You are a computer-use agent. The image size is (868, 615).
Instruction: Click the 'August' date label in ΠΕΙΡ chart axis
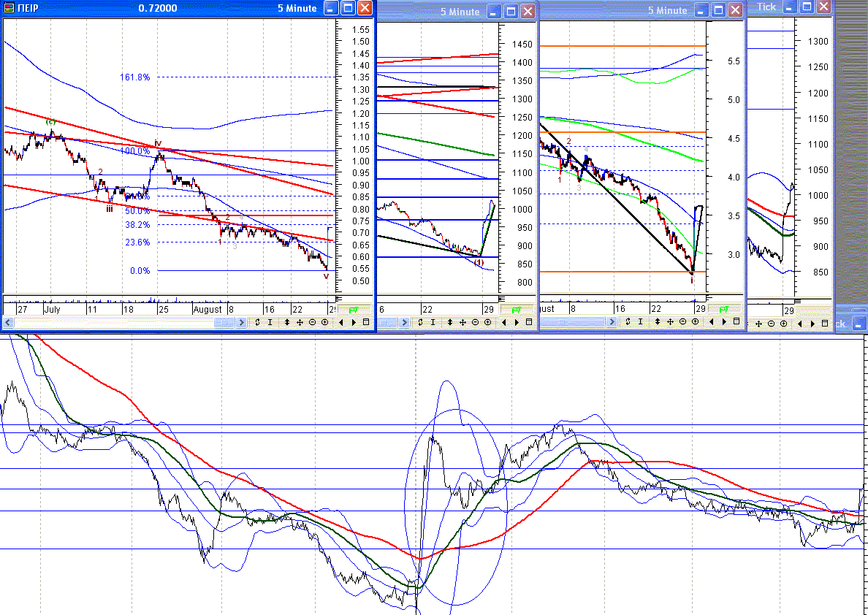pyautogui.click(x=208, y=310)
